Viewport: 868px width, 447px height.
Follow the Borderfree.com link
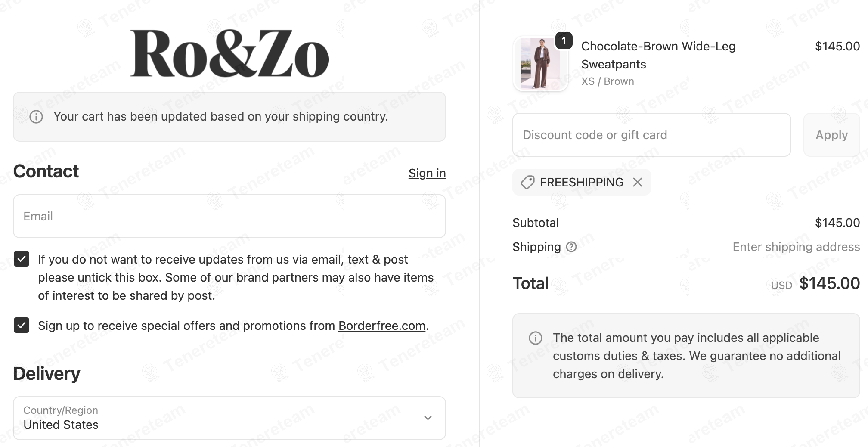point(381,326)
